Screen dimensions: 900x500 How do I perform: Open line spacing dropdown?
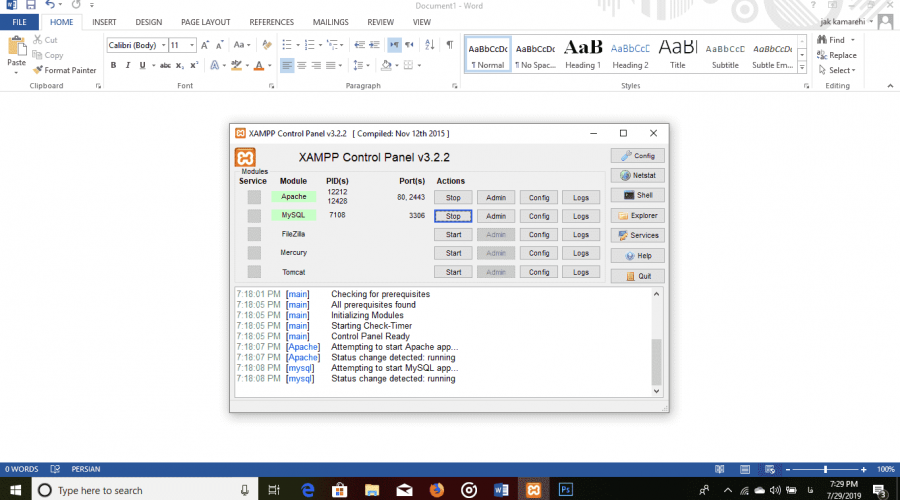[362, 65]
